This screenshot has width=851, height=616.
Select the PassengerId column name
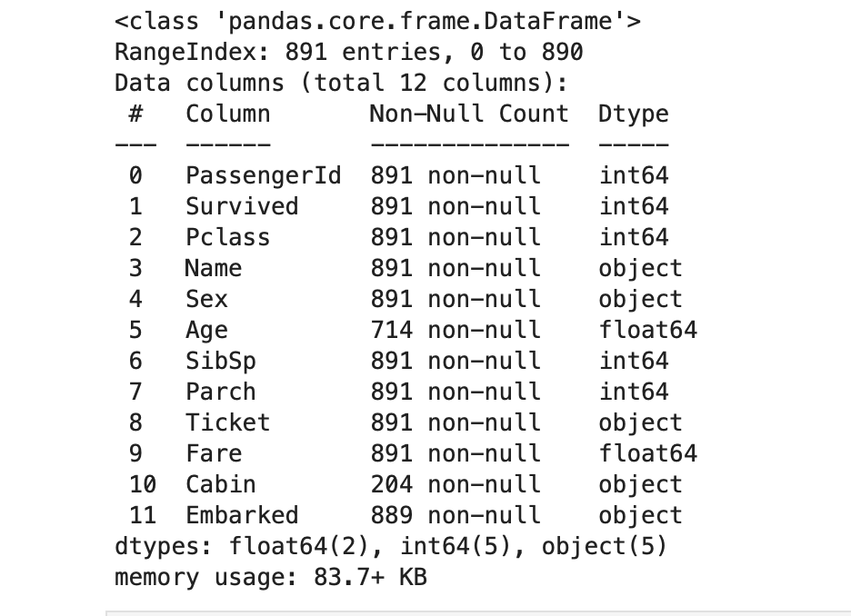click(264, 175)
